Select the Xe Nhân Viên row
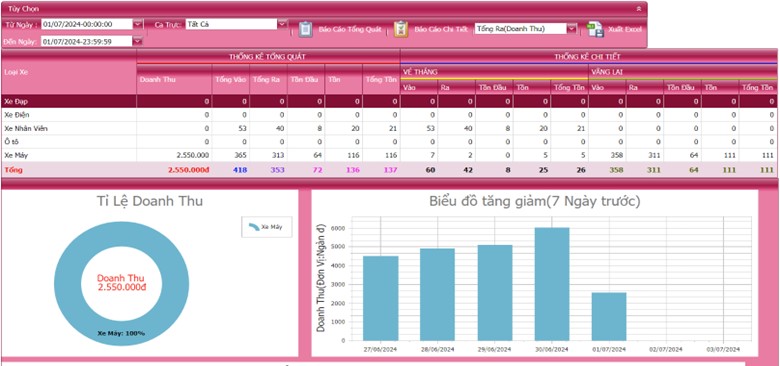This screenshot has height=366, width=780. (x=389, y=128)
